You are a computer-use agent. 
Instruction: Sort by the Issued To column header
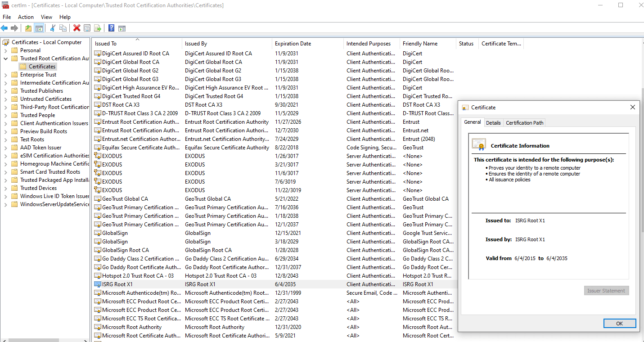click(137, 44)
